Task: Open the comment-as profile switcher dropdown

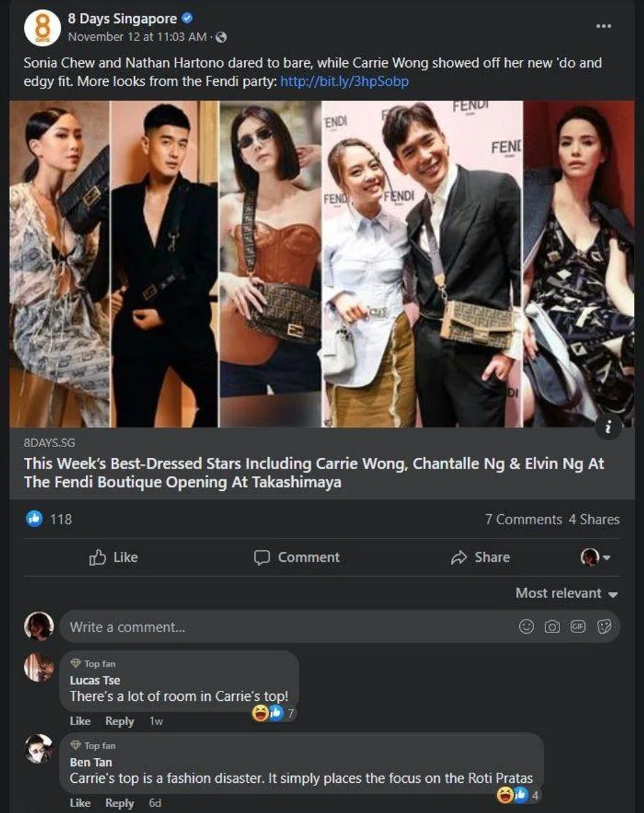Action: coord(595,557)
